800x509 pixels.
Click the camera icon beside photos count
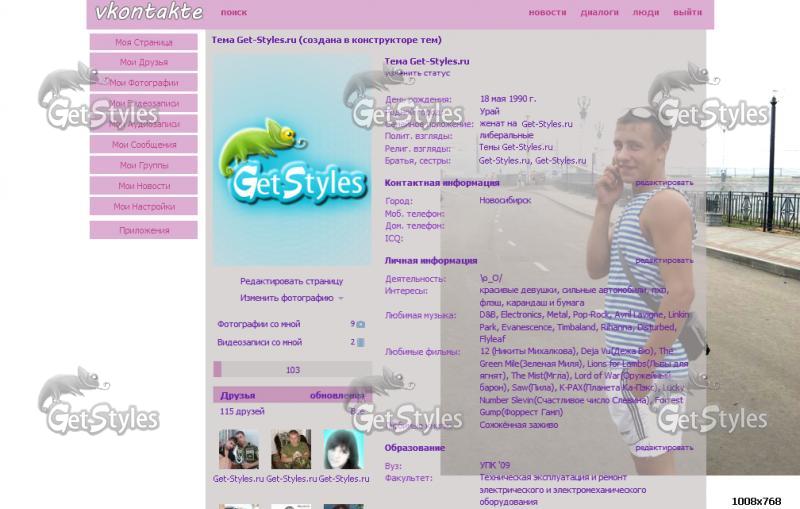(361, 324)
